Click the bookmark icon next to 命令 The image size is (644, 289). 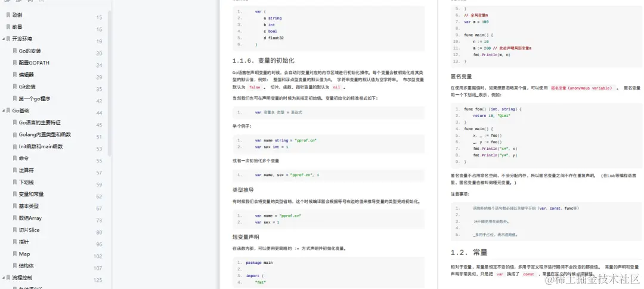click(x=15, y=158)
